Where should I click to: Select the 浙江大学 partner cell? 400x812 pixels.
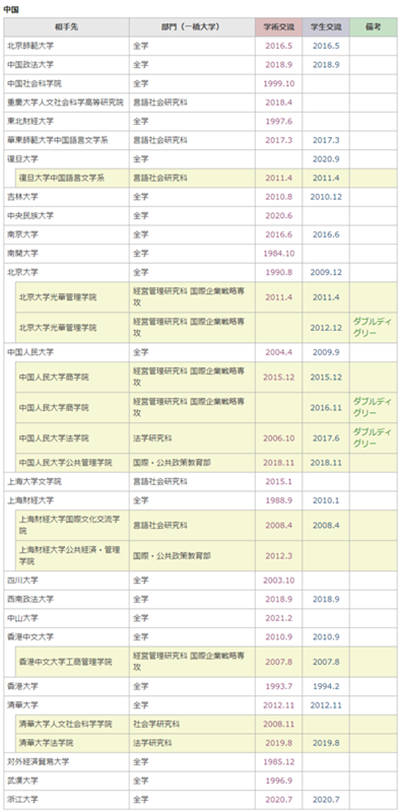[x=66, y=800]
